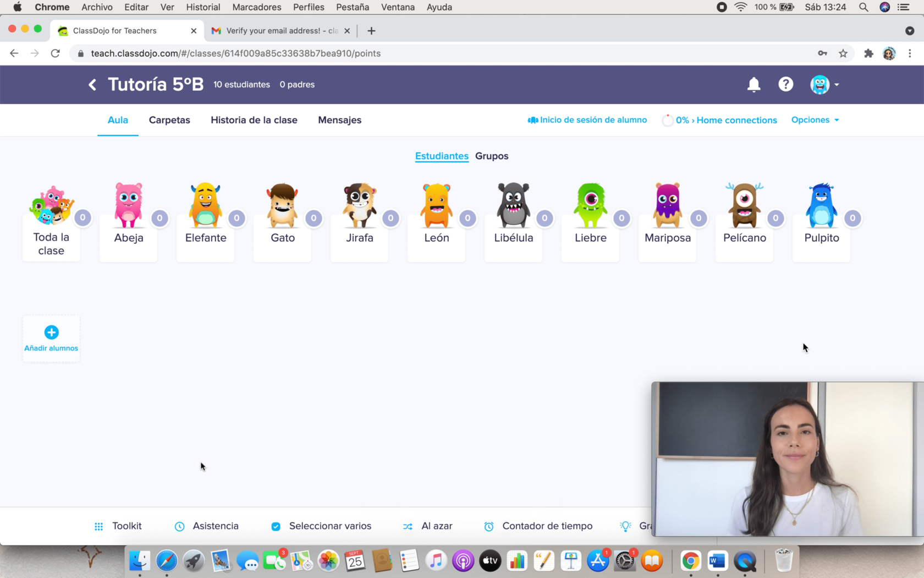Click Pulpito's blue monster avatar
The width and height of the screenshot is (924, 578).
click(821, 205)
